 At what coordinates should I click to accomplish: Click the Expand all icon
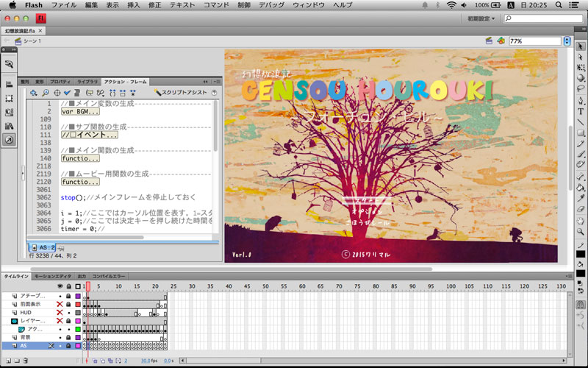133,93
